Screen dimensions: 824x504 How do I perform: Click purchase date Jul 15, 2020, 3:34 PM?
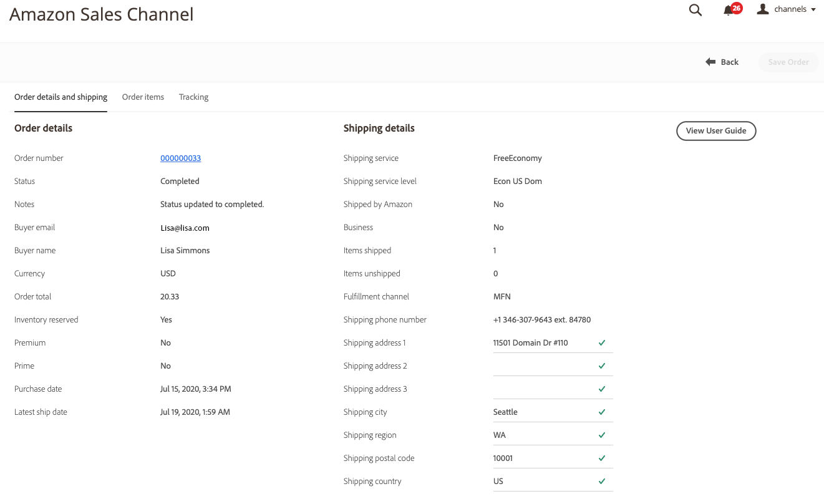pyautogui.click(x=196, y=389)
